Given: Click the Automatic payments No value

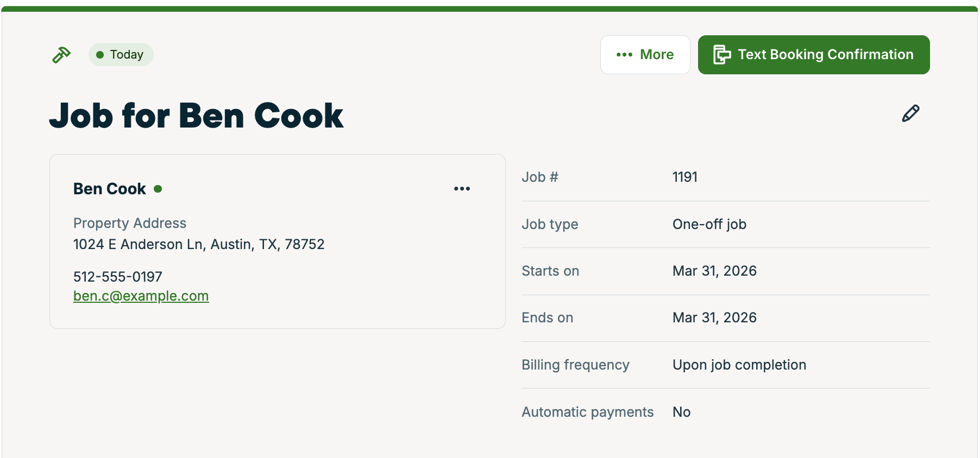Looking at the screenshot, I should click(x=681, y=412).
